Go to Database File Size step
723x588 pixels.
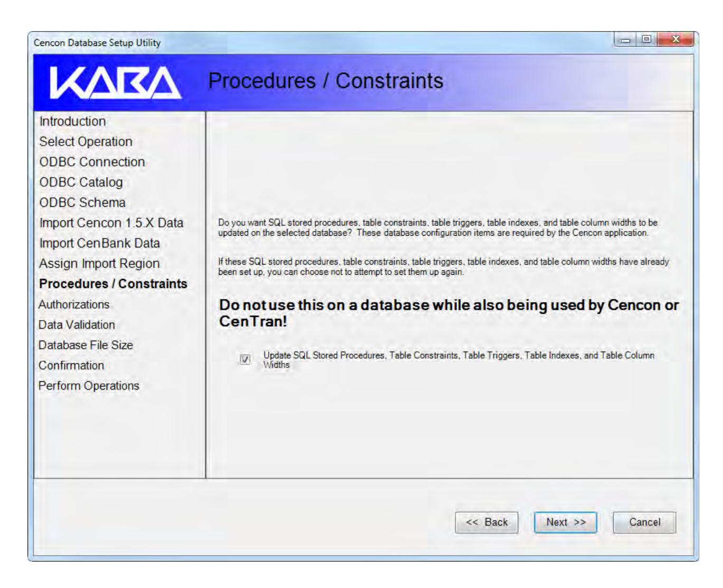(x=85, y=345)
